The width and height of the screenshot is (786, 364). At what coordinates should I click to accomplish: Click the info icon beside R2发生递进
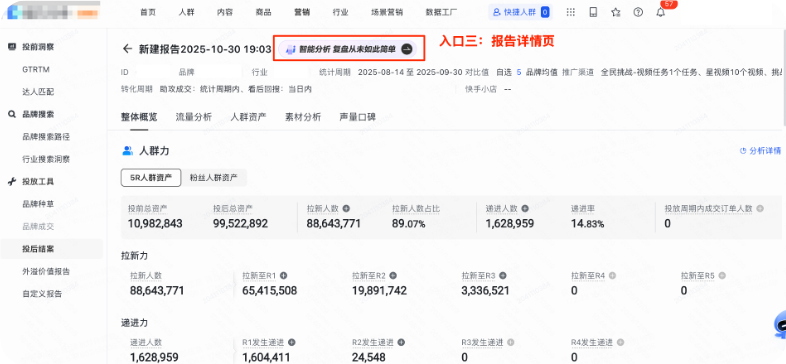tap(402, 342)
